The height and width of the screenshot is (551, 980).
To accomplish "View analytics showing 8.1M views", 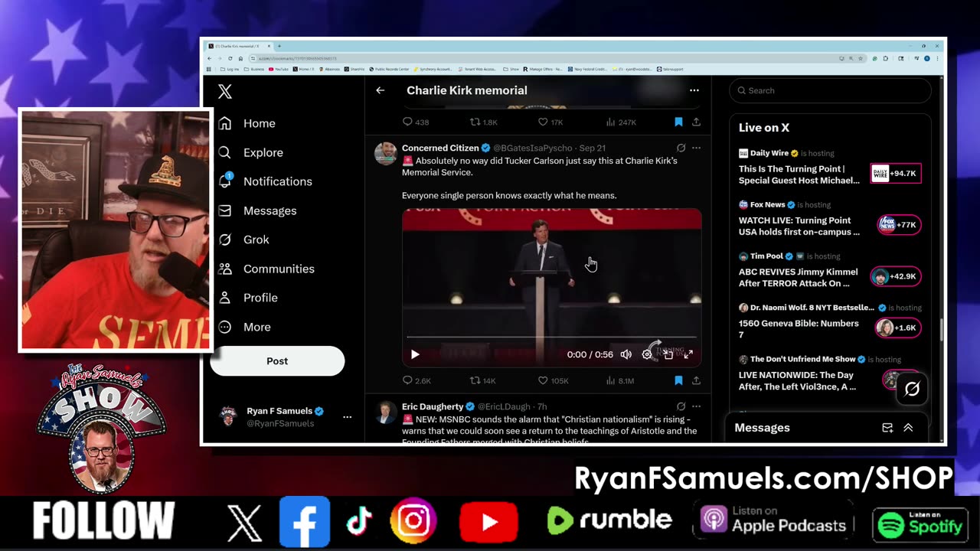I will (620, 380).
